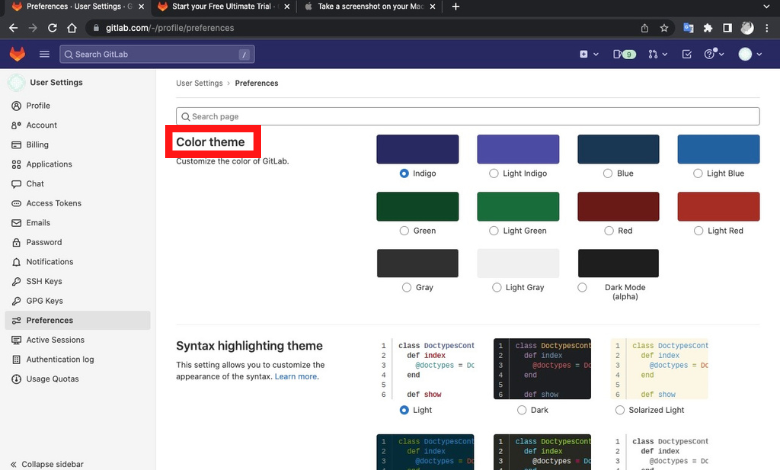Click the Light Blue color swatch
This screenshot has width=780, height=470.
coord(718,149)
